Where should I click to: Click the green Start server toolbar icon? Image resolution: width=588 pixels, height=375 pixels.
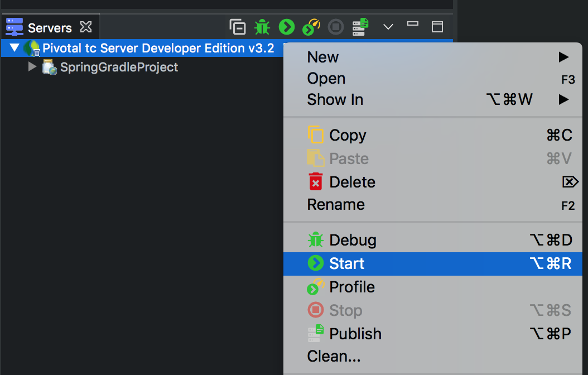[286, 27]
